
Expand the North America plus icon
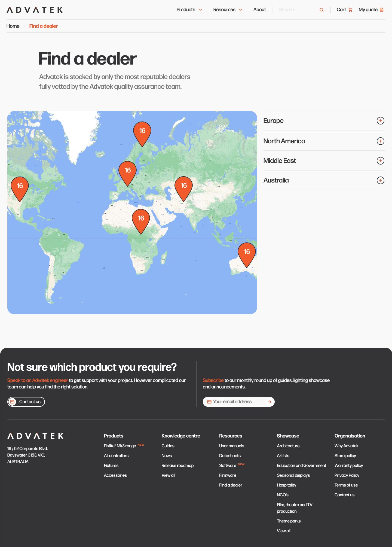(x=381, y=141)
